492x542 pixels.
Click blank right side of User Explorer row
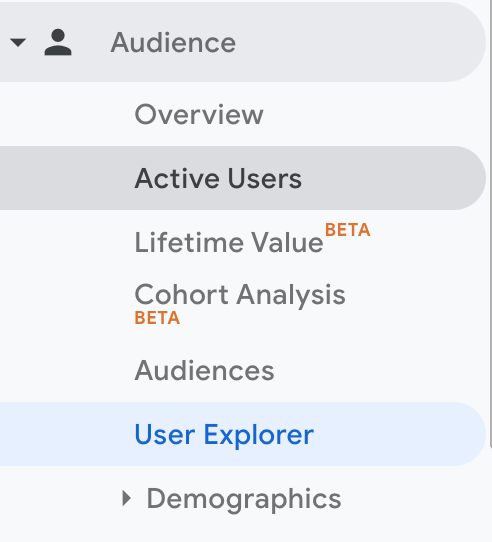(398, 434)
